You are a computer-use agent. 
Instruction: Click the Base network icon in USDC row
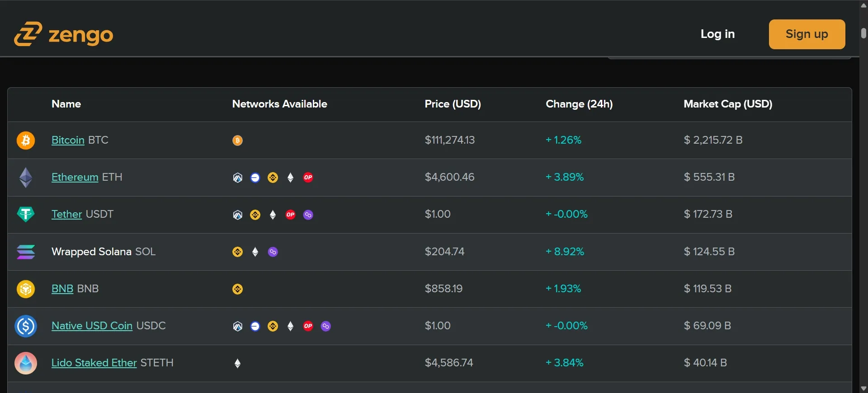[255, 326]
